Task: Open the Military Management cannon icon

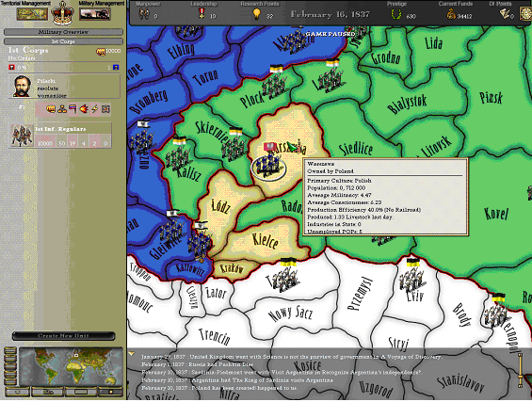Action: coord(95,14)
